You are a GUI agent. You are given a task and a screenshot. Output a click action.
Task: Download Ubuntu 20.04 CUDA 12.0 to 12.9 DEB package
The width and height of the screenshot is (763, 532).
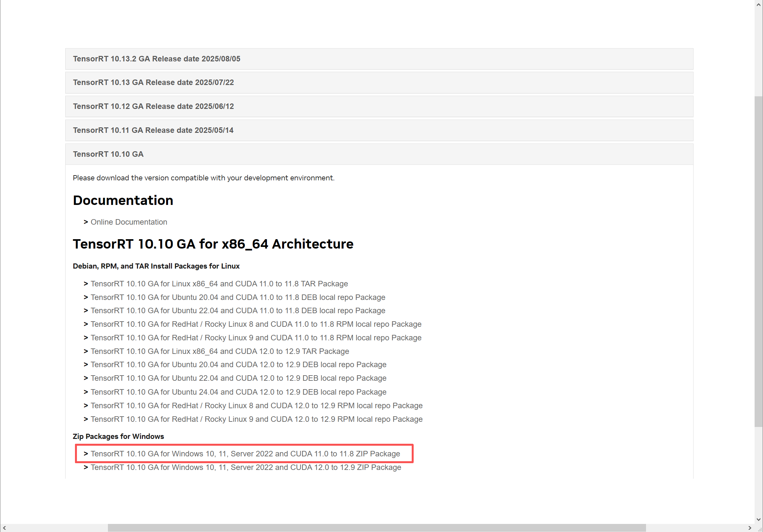click(238, 365)
